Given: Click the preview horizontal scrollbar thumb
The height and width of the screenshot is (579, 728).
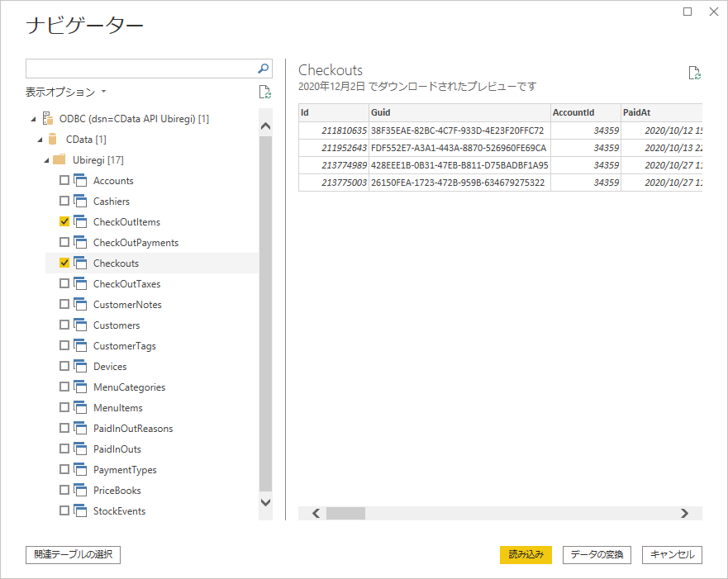Looking at the screenshot, I should pos(345,514).
